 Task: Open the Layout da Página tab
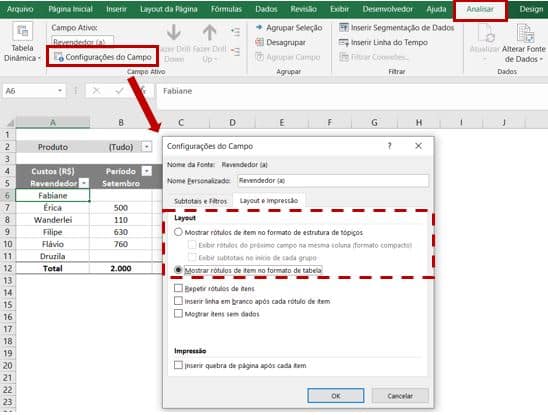(169, 9)
